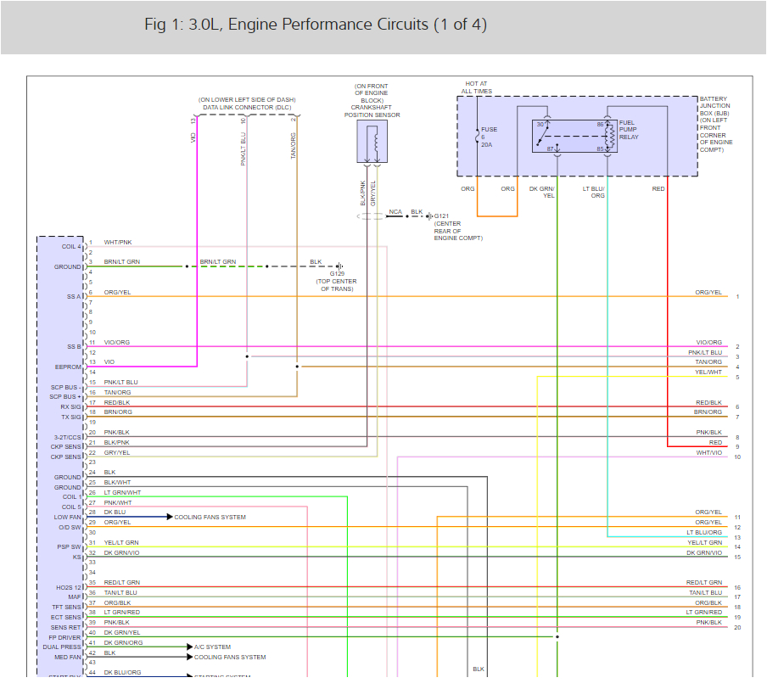Click the COOLING FANS SYSTEM arrow
This screenshot has height=700, width=767.
(x=170, y=516)
